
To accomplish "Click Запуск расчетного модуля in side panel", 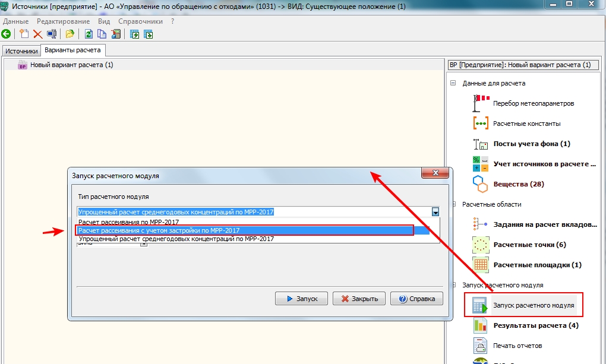I will click(533, 305).
